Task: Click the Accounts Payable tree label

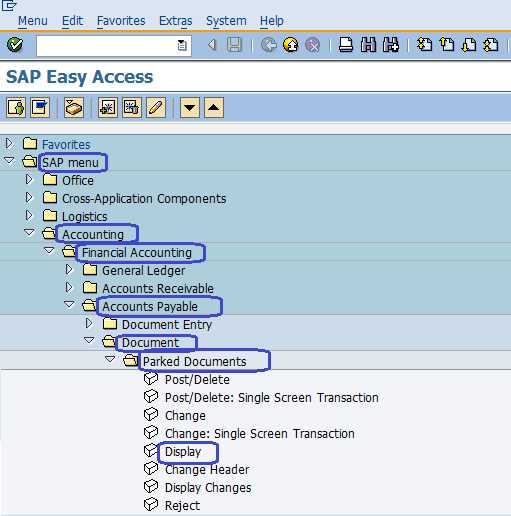Action: 150,307
